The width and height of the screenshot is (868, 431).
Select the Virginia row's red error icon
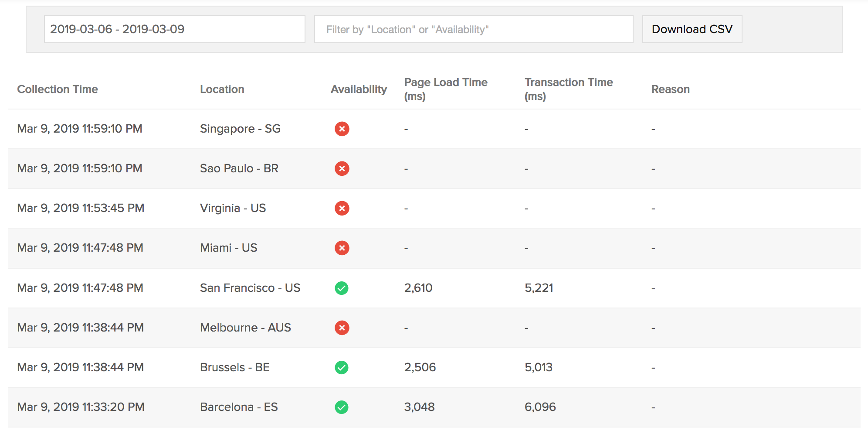[x=342, y=208]
